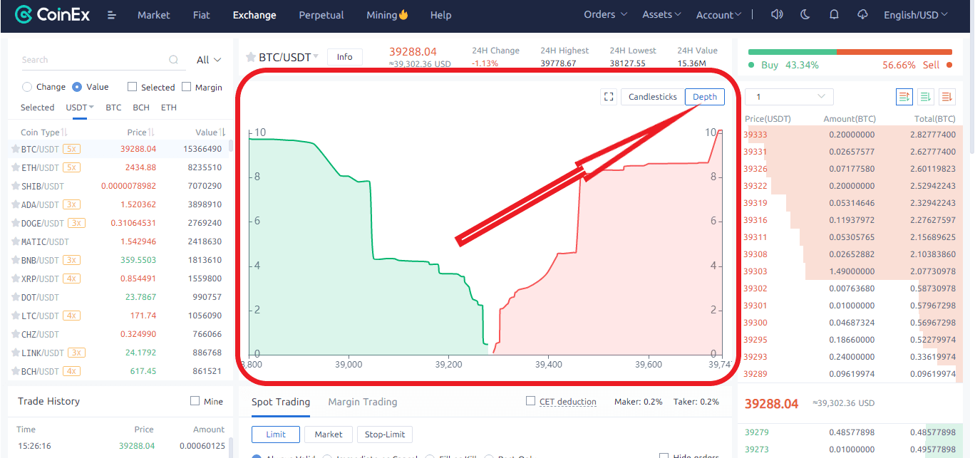
Task: Switch the chart to Candlesticks
Action: [653, 97]
